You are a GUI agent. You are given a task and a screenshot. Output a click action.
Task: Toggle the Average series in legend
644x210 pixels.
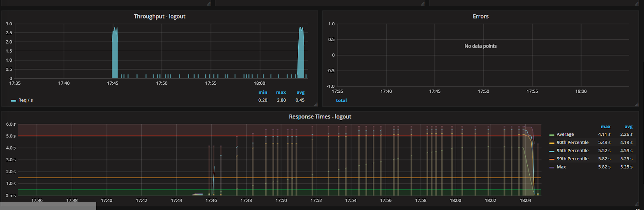coord(565,135)
